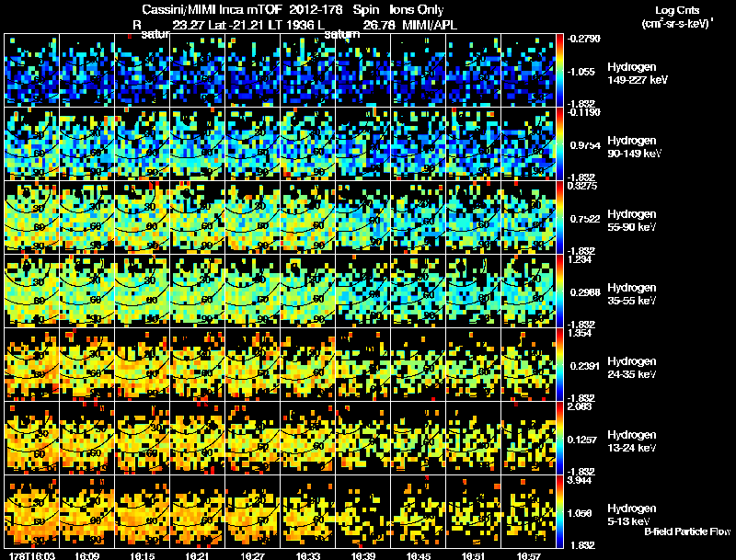
Task: Click the Hydrogen 149-227 keV row label
Action: click(637, 74)
